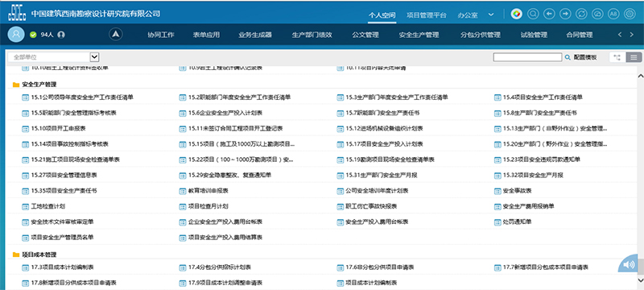Viewport: 644px width, 290px height.
Task: Open 公文管理 menu
Action: pos(365,35)
